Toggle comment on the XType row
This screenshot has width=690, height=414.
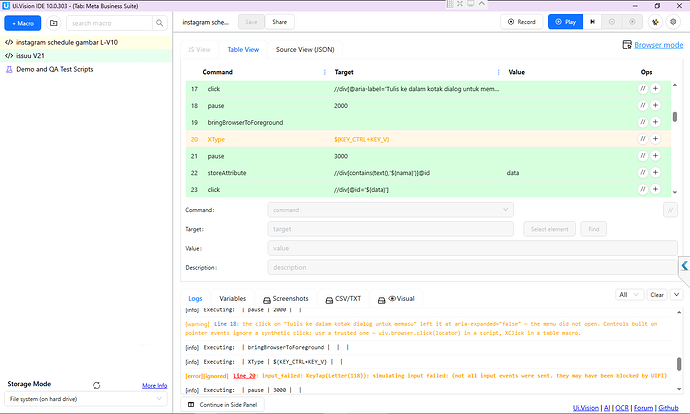(643, 139)
